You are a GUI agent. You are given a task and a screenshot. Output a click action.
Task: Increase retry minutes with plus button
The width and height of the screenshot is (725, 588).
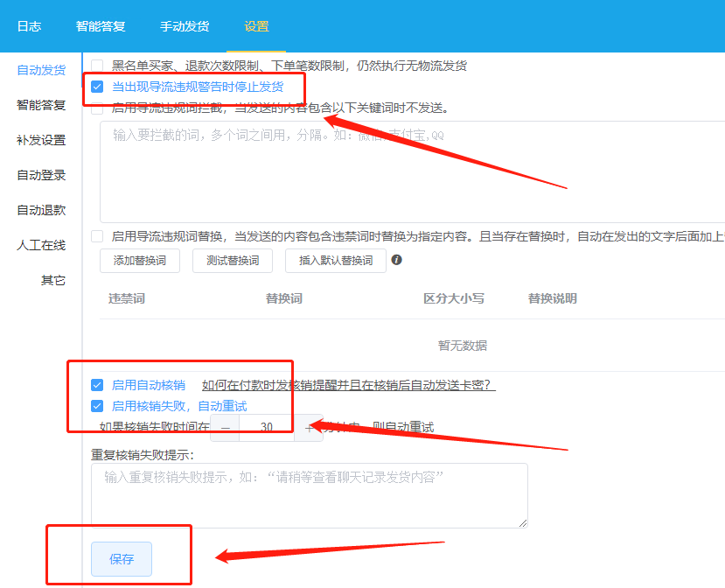309,428
